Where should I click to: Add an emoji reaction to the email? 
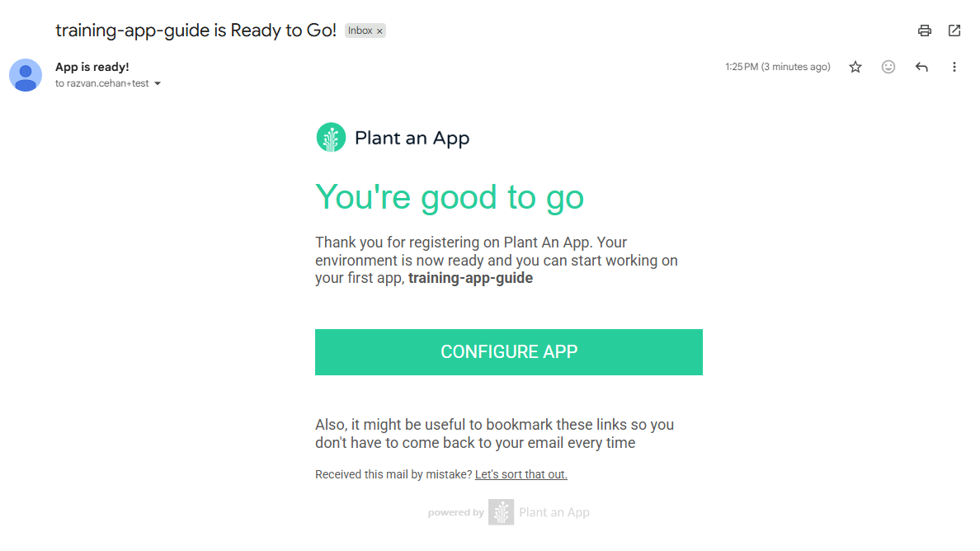coord(888,67)
